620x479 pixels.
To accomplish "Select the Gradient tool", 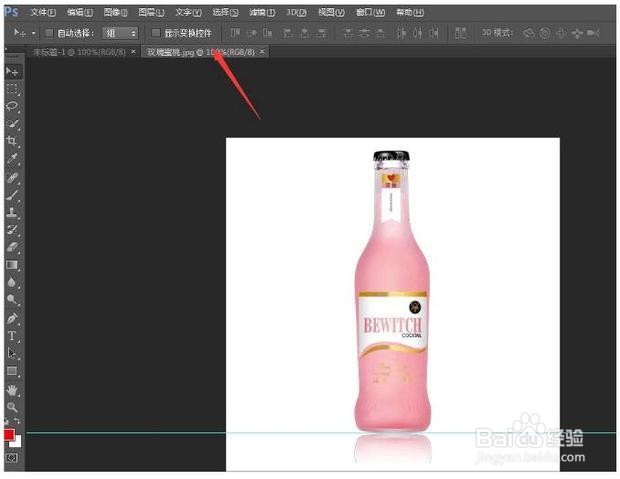I will click(12, 265).
